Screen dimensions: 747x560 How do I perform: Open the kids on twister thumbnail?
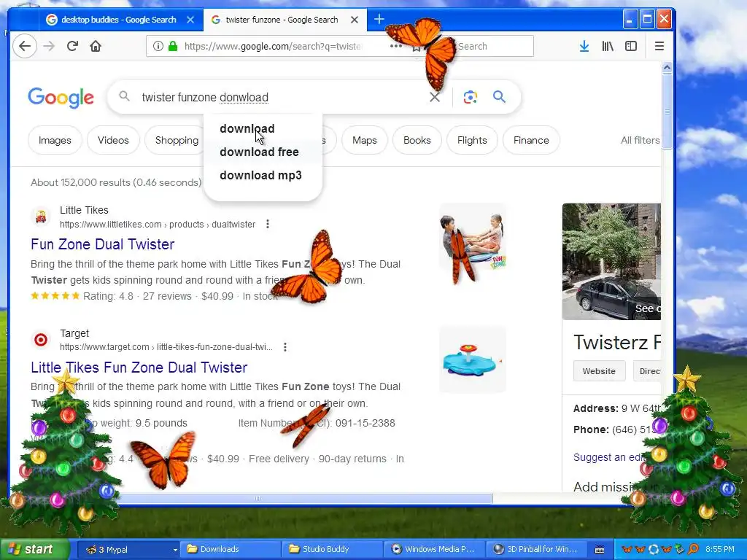pos(473,237)
